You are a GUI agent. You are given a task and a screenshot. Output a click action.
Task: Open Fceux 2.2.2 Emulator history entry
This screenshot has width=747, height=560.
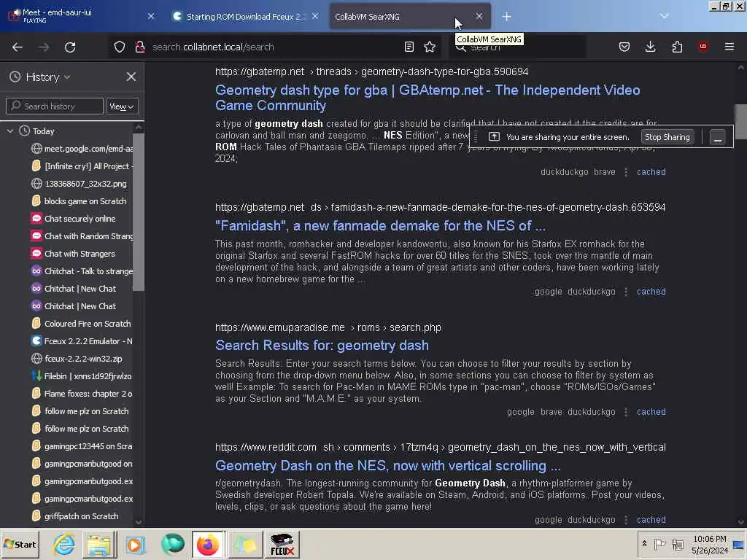82,341
